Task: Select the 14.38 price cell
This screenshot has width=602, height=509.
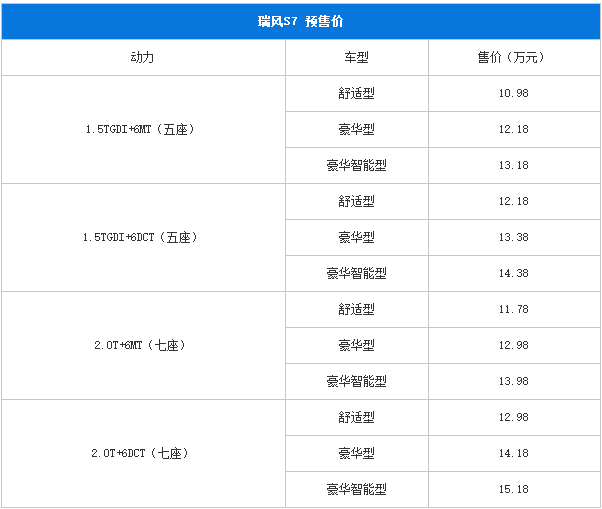Action: [x=514, y=273]
